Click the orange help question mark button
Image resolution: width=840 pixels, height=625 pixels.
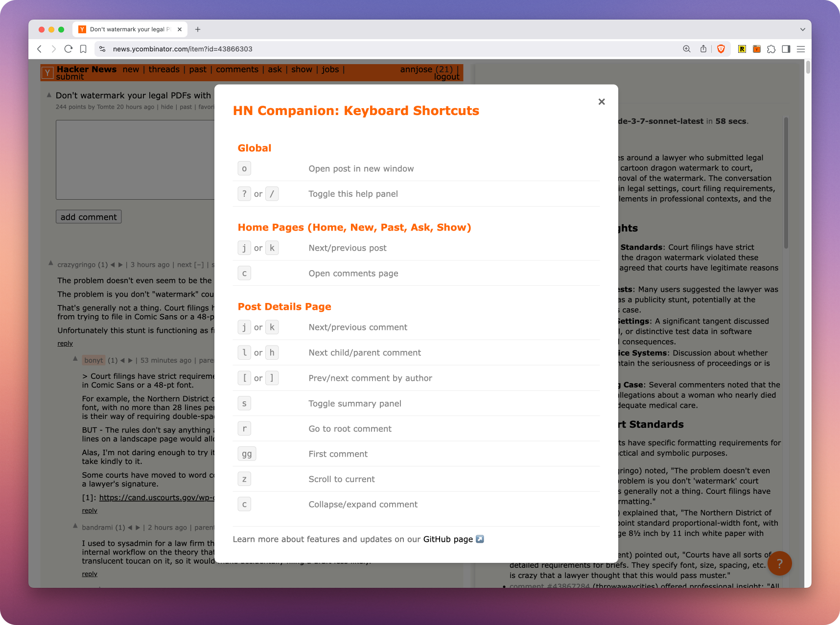pos(779,563)
